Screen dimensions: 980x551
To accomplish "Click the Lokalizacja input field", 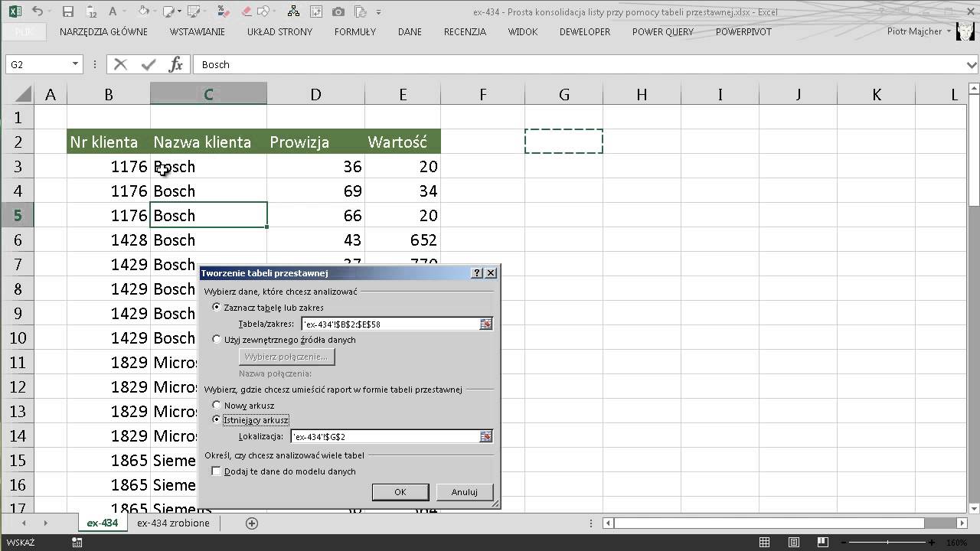I will [x=385, y=436].
